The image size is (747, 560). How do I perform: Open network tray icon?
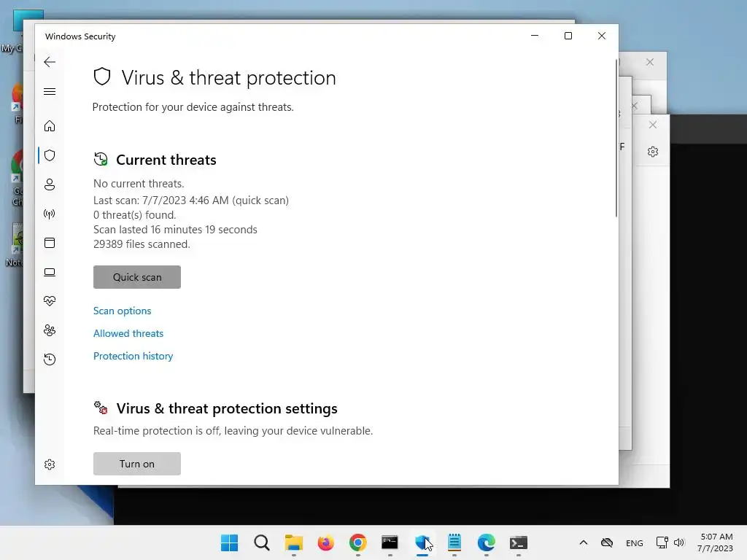(x=662, y=542)
